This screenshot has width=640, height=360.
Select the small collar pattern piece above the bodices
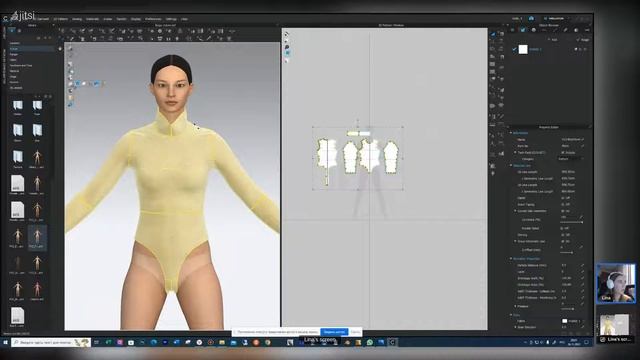358,133
